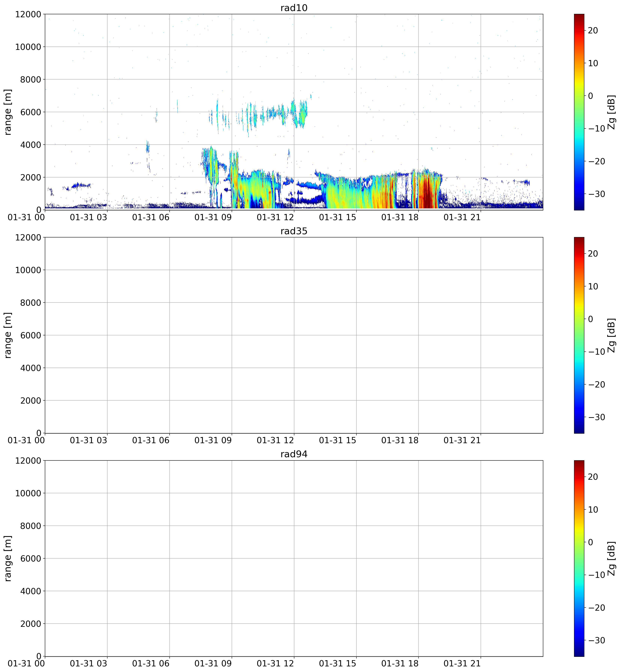The width and height of the screenshot is (620, 672).
Task: Click the Zg [dB] label beside rad35 colorbar
Action: (612, 335)
